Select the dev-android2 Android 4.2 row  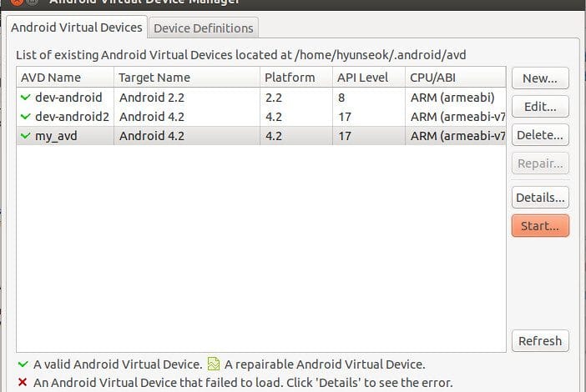pyautogui.click(x=261, y=117)
